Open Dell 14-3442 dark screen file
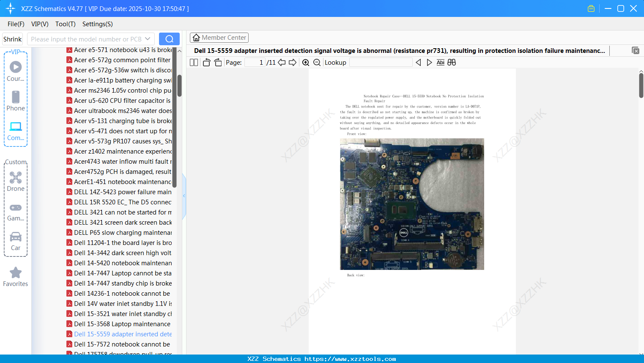This screenshot has width=644, height=363. point(119,253)
